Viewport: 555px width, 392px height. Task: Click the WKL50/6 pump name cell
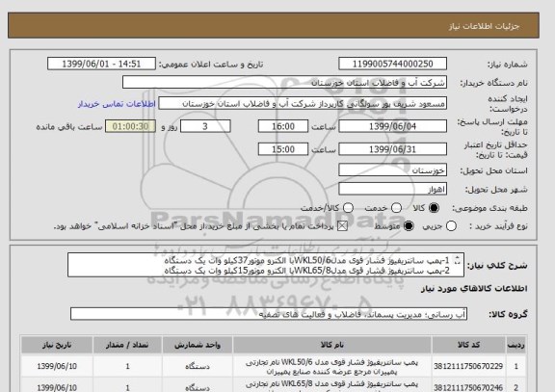[332, 367]
